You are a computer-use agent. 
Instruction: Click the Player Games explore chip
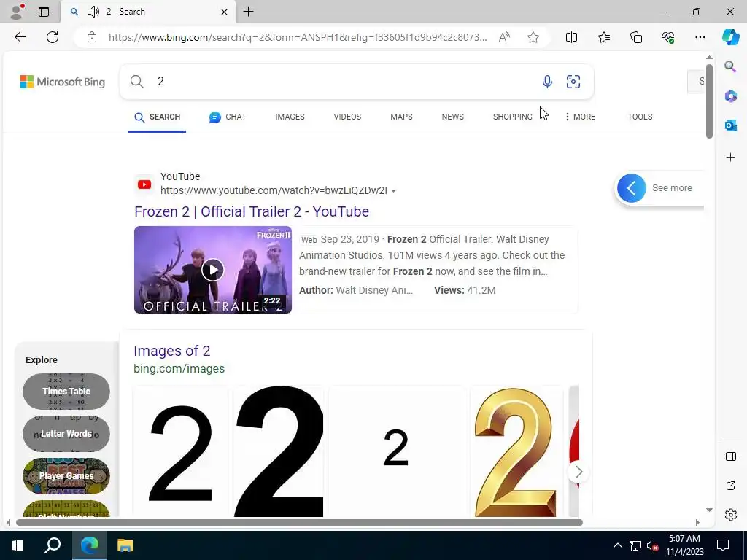[x=66, y=476]
